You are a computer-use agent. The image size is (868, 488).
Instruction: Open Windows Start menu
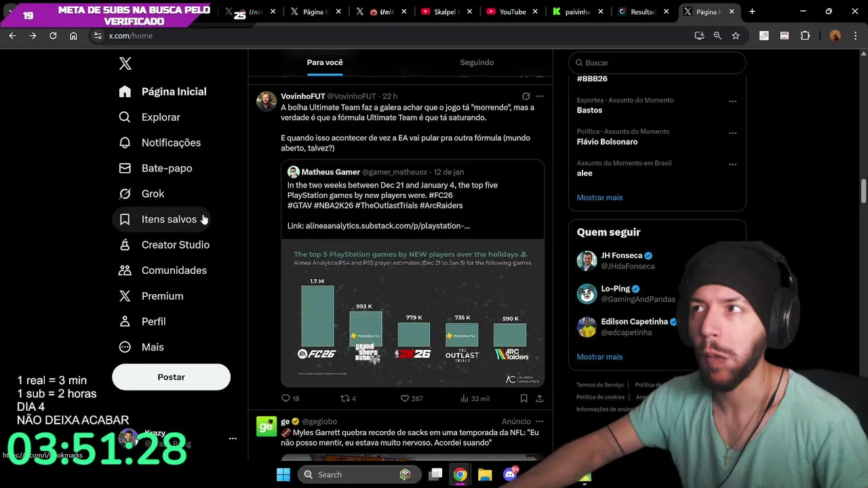coord(283,474)
